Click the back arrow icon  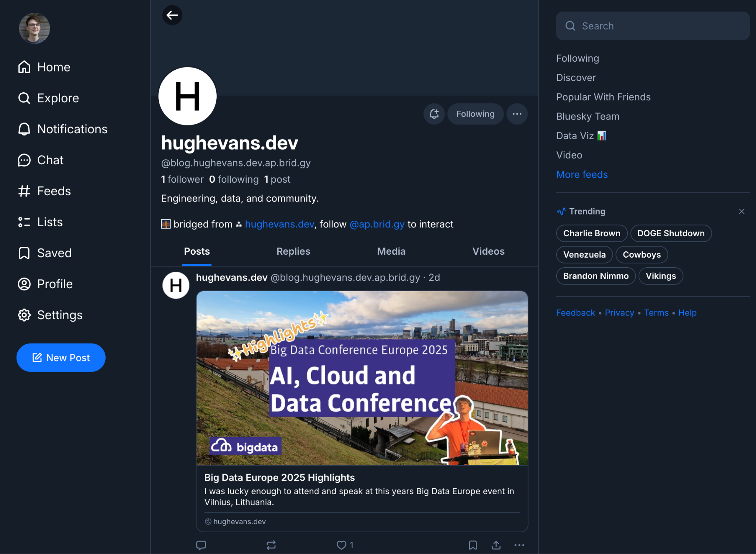[172, 16]
